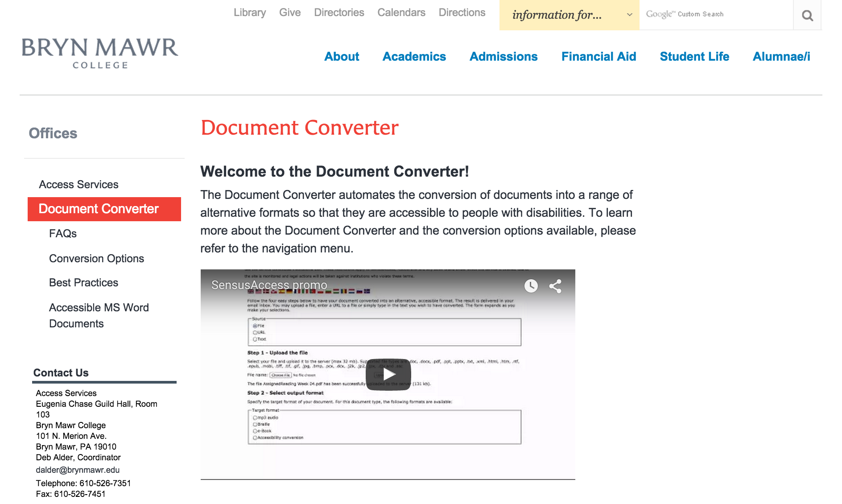Open the Directories link
The width and height of the screenshot is (842, 504).
(339, 12)
